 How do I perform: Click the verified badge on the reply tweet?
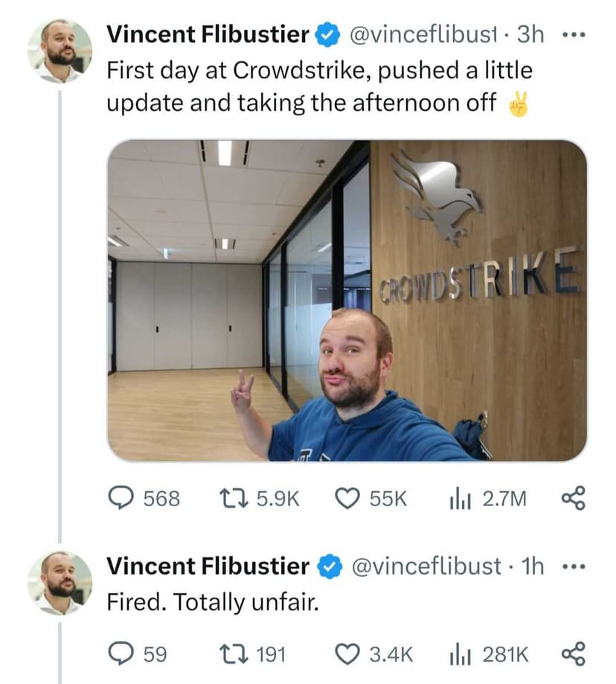328,566
